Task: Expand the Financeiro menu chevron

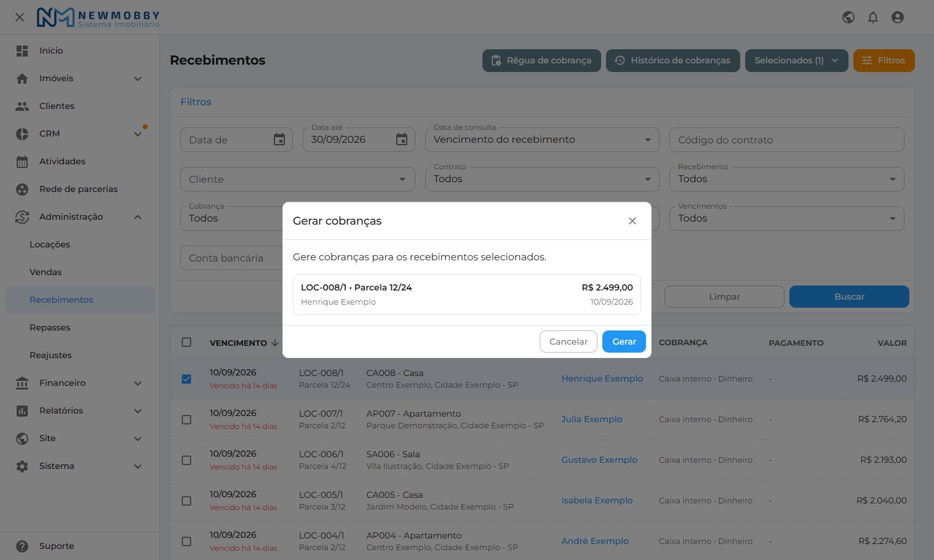Action: tap(138, 383)
